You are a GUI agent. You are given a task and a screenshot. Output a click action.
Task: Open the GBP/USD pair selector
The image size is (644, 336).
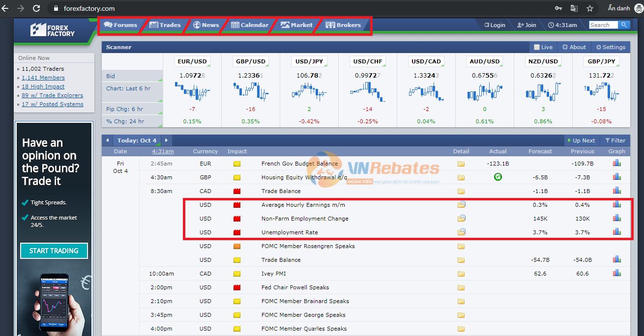point(251,61)
